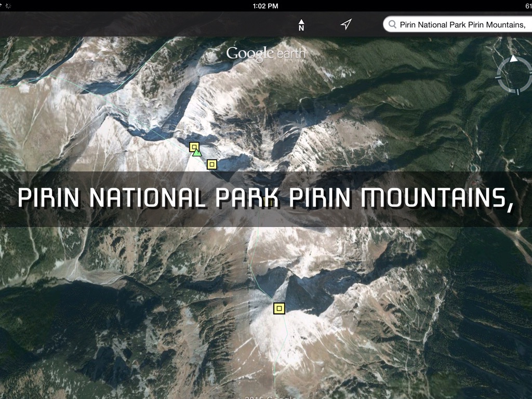Image resolution: width=532 pixels, height=399 pixels.
Task: Select the lowest yellow square placemark
Action: click(x=279, y=309)
